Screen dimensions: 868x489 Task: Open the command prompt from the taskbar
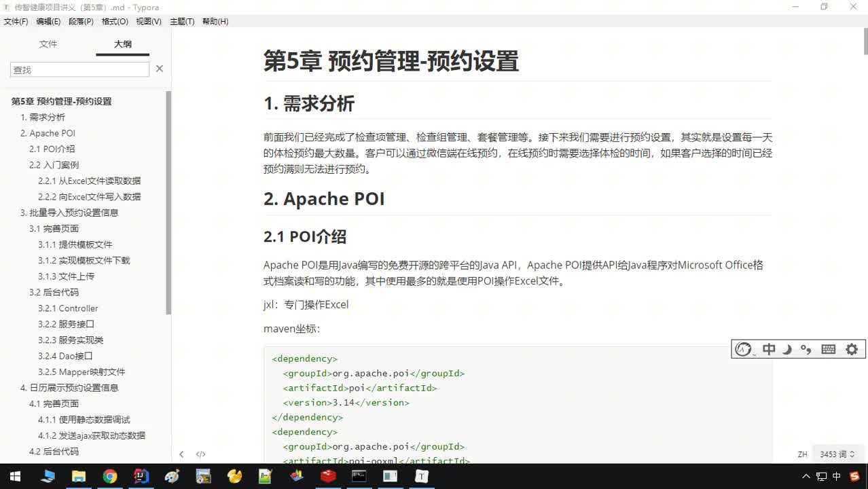(359, 476)
